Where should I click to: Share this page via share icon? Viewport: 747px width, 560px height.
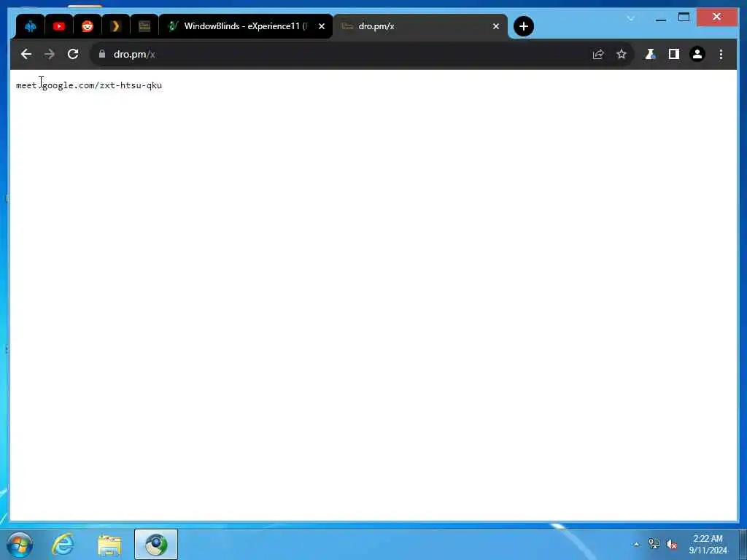pyautogui.click(x=598, y=54)
